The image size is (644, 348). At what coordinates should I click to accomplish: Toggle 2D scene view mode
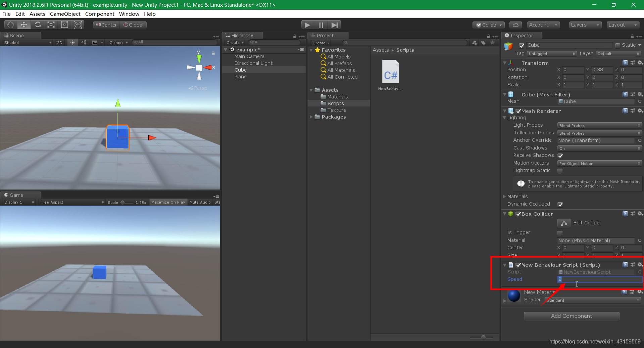click(x=60, y=43)
